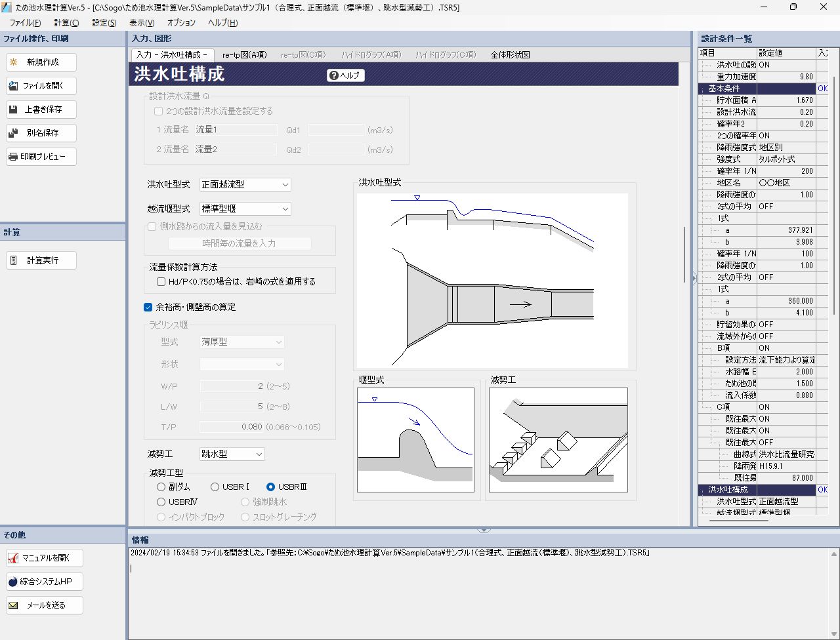
Task: Click the 印刷プレビュー printer icon
Action: [13, 157]
